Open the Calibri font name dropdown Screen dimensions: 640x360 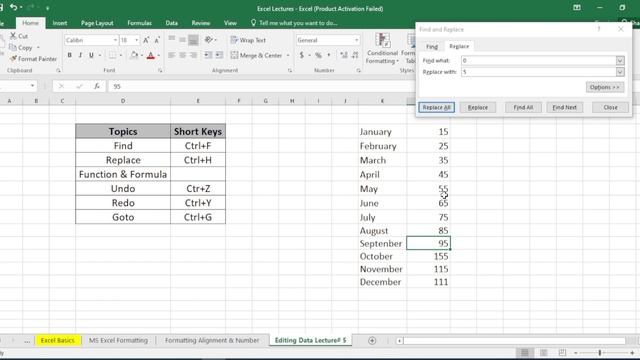point(115,40)
